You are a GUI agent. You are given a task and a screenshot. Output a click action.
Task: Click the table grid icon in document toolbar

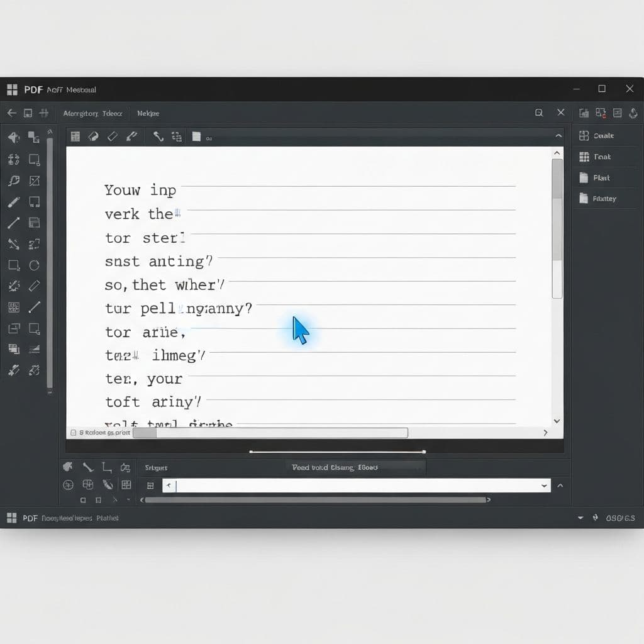[x=75, y=136]
